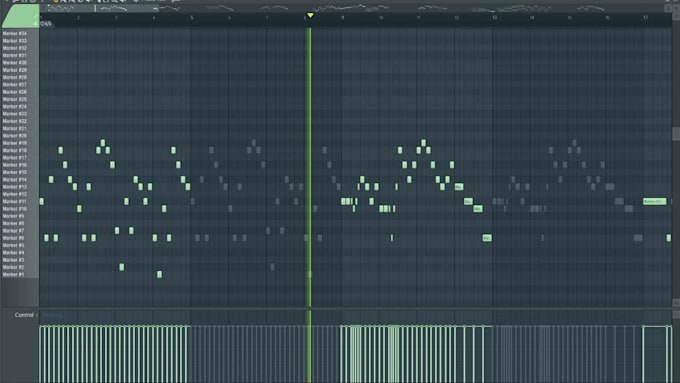Select the Marker #23 row label
Screen dimensions: 680x383
15,114
